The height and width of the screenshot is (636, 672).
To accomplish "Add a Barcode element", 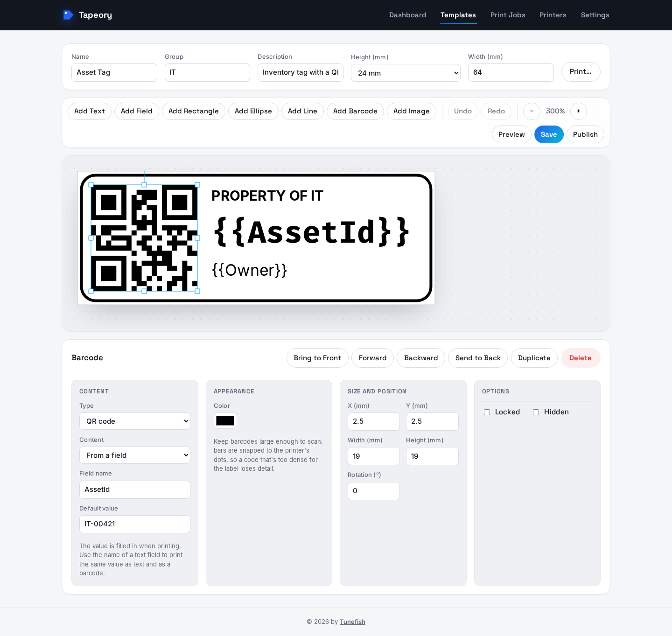I will (355, 111).
